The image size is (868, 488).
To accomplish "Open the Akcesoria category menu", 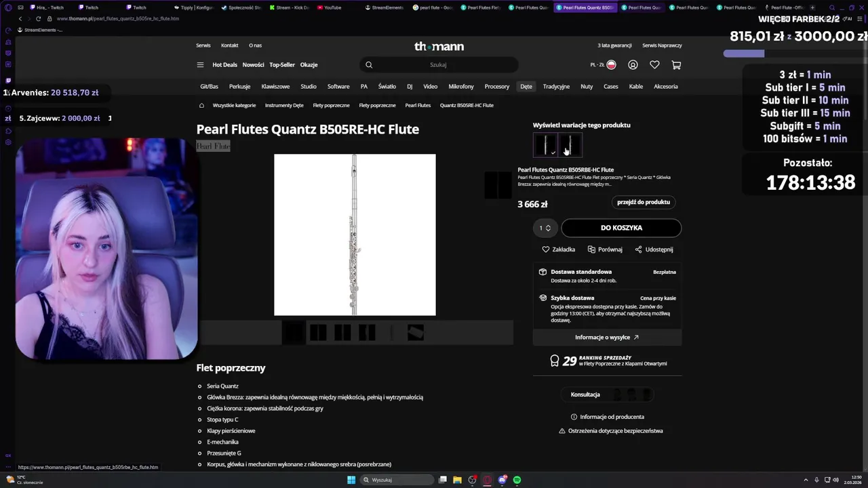I will [666, 87].
